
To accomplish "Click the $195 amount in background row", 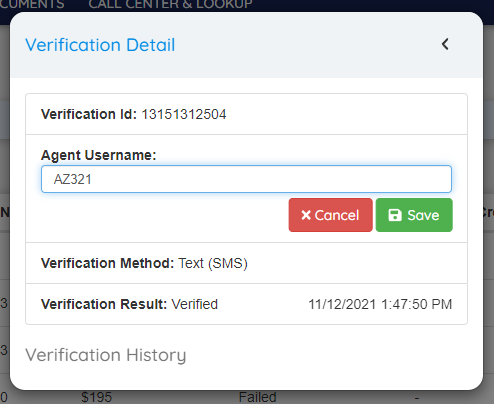I will 96,397.
